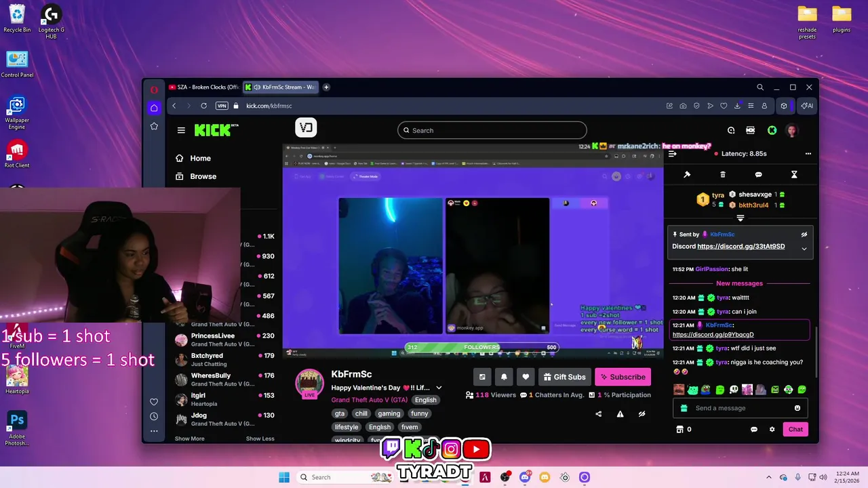Open Home in Kick sidebar
The width and height of the screenshot is (868, 488).
[x=193, y=158]
